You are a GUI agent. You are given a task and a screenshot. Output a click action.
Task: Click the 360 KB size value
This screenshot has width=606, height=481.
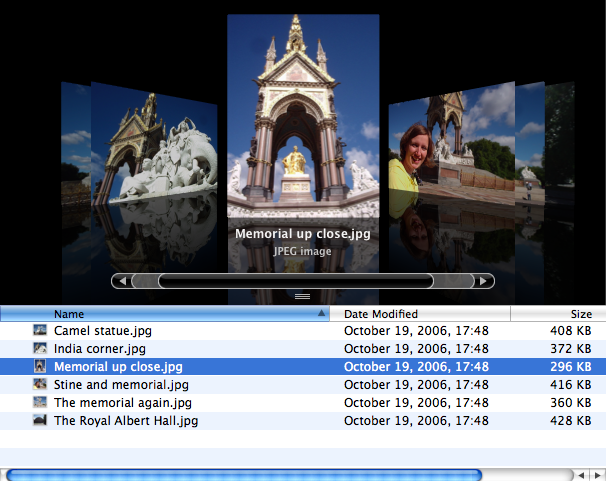[571, 402]
